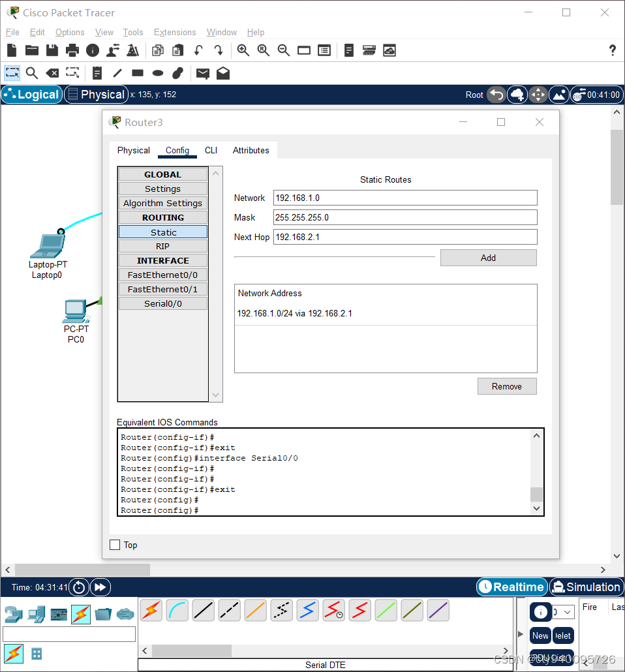The height and width of the screenshot is (672, 625).
Task: Open global Algorithm Settings
Action: click(x=163, y=203)
